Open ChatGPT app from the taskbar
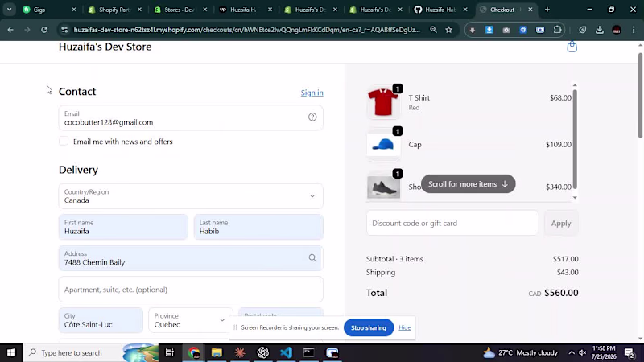Image resolution: width=644 pixels, height=362 pixels. pos(263,352)
